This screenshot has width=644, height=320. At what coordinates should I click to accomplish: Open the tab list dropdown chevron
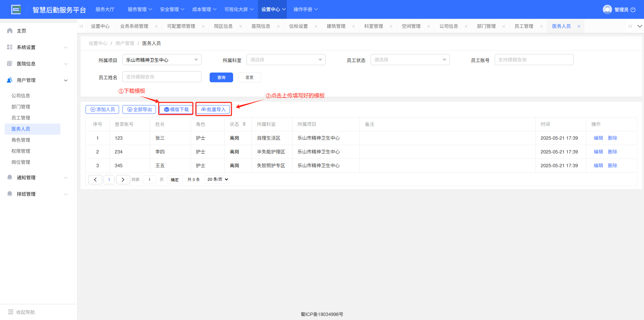click(x=640, y=26)
